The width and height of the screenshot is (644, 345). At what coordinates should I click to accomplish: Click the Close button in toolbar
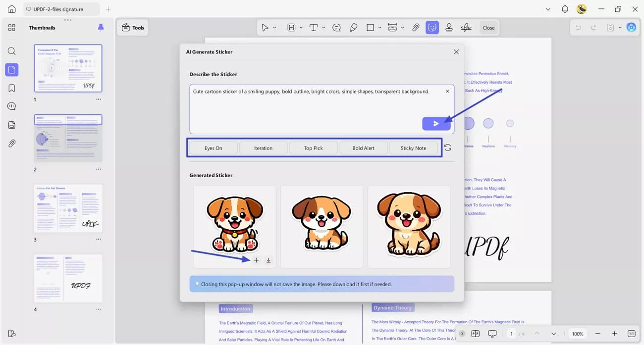point(489,28)
